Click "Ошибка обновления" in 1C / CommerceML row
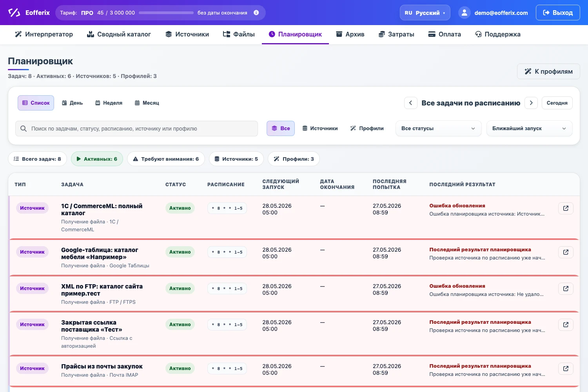Screen dimensions: 588x392 (457, 206)
